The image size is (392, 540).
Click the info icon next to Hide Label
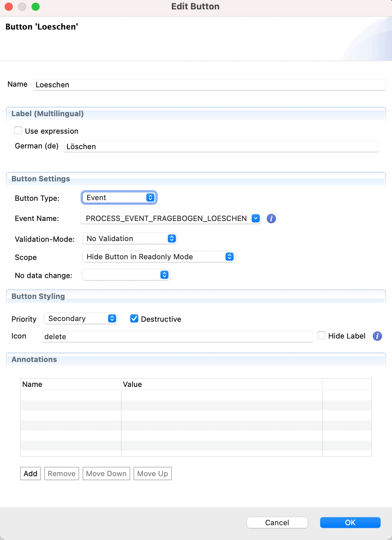coord(377,336)
